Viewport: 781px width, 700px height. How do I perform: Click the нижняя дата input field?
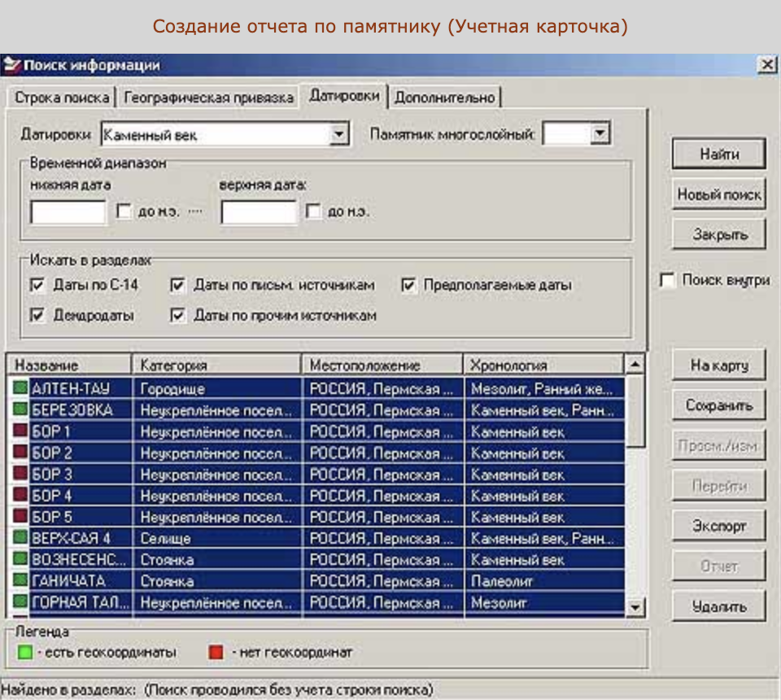(x=68, y=212)
